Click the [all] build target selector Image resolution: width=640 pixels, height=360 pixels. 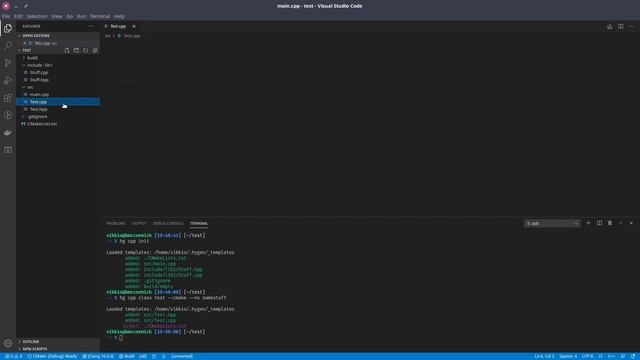tap(143, 356)
